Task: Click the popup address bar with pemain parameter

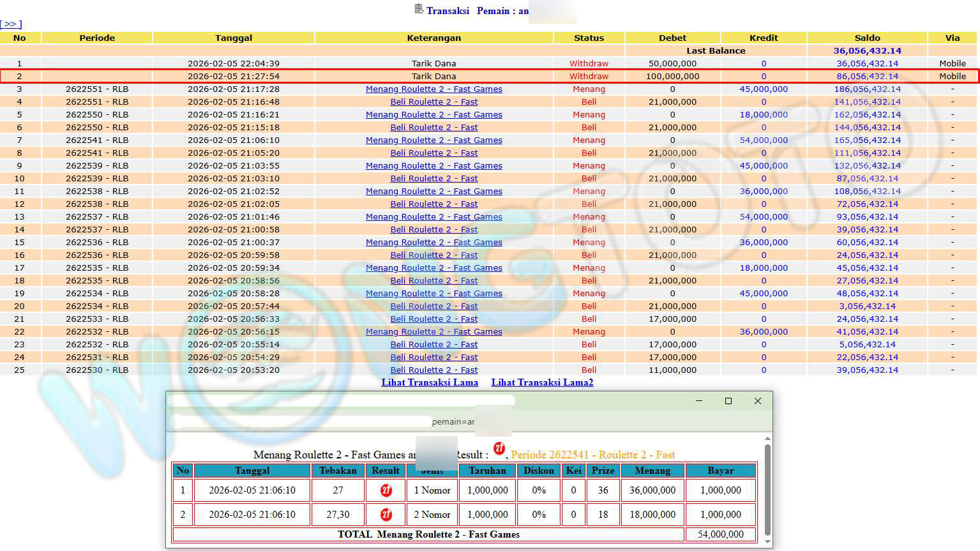Action: [x=319, y=421]
